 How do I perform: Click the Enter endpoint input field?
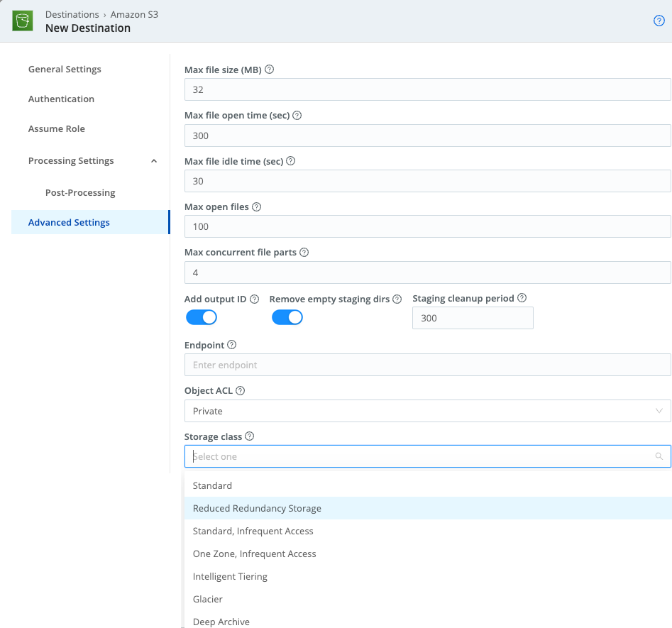pos(426,365)
